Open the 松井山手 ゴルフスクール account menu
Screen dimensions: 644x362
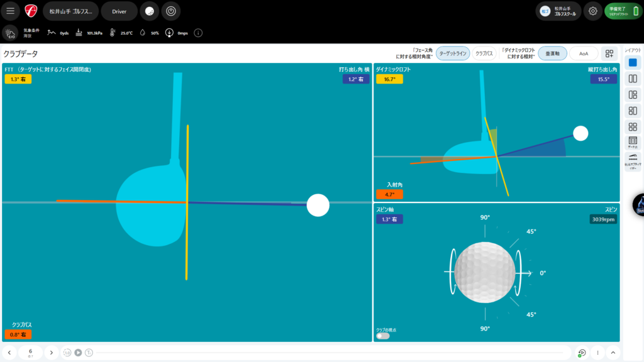(558, 11)
